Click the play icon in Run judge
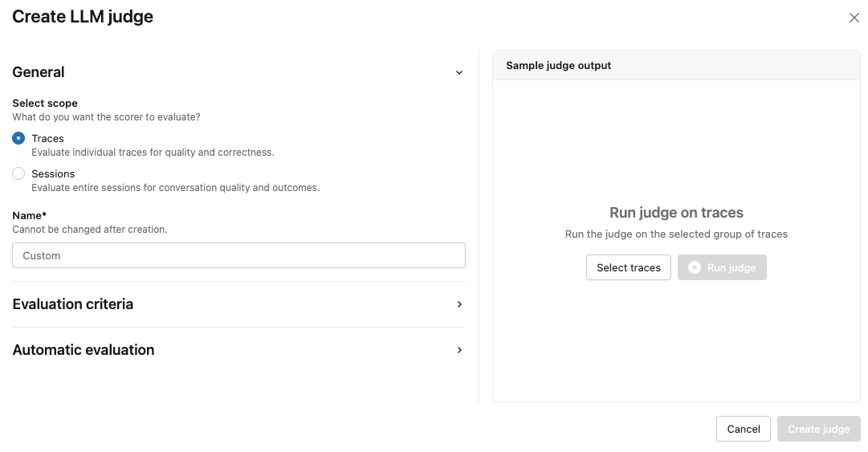This screenshot has height=452, width=868. coord(695,267)
